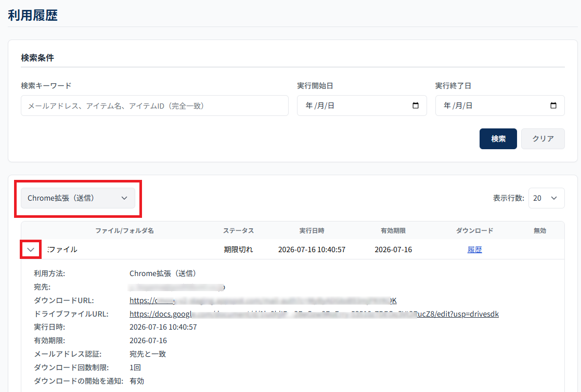The height and width of the screenshot is (392, 581).
Task: Click the 1回 download limit value
Action: click(x=135, y=368)
